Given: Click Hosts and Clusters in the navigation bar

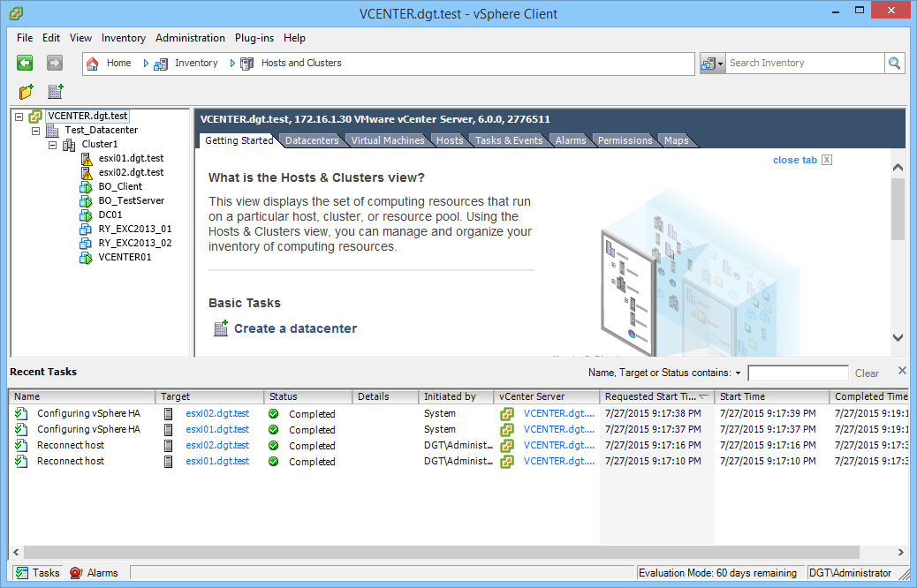Looking at the screenshot, I should [x=301, y=63].
